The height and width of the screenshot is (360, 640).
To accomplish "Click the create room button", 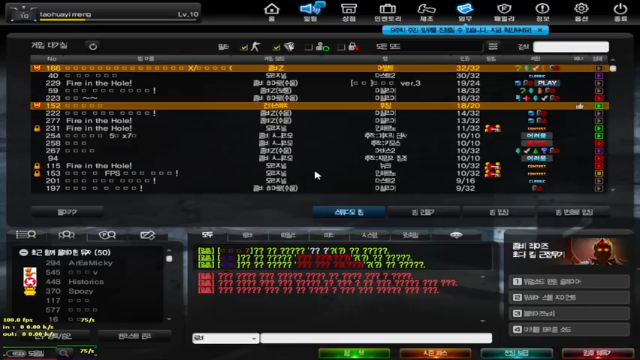I will (x=423, y=212).
